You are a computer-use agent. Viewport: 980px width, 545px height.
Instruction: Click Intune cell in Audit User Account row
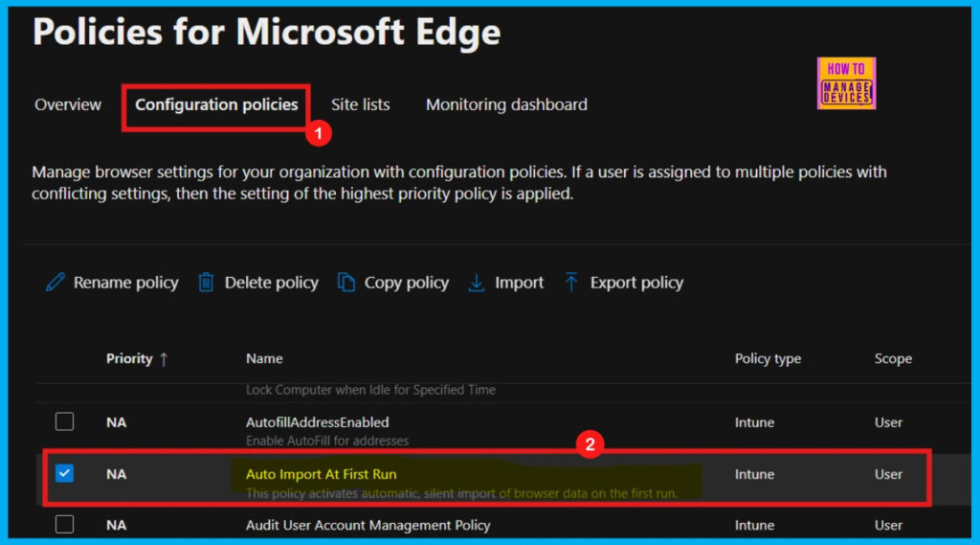pyautogui.click(x=754, y=525)
